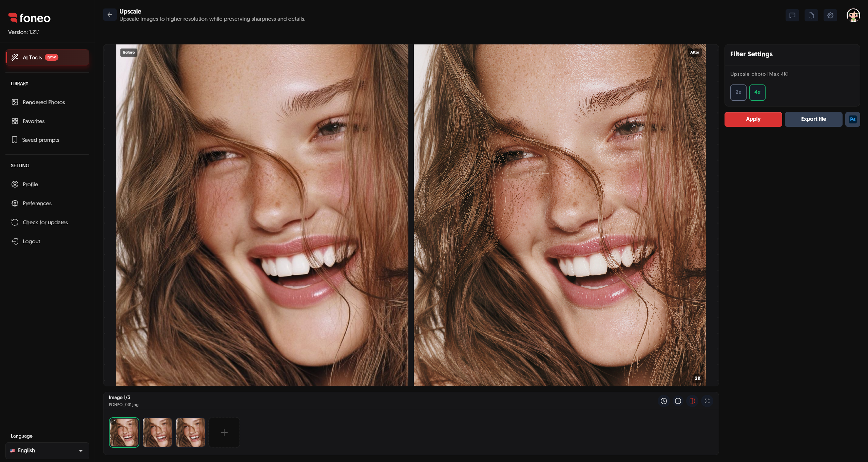Click the Before label on the left image
Screen dimensions: 868x462
point(129,52)
